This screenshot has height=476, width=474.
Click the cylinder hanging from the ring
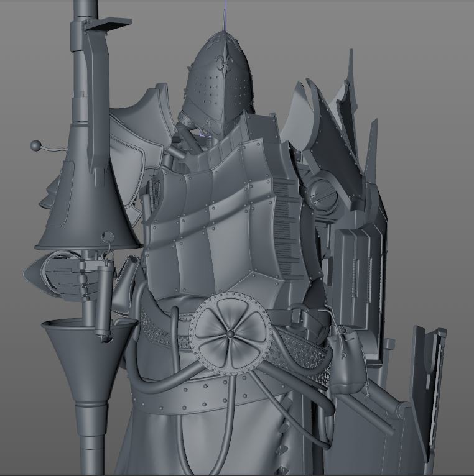(x=104, y=298)
